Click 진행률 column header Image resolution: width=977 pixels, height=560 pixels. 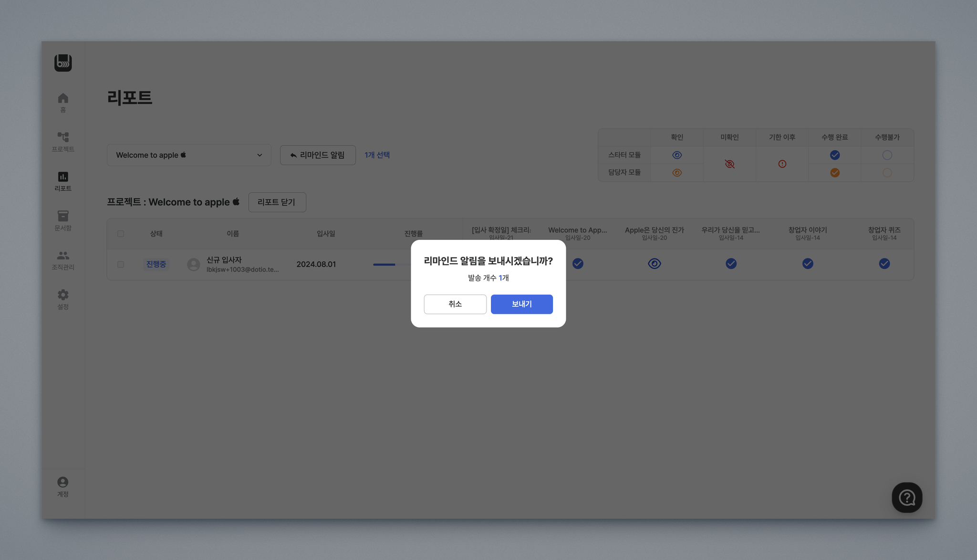click(x=413, y=234)
